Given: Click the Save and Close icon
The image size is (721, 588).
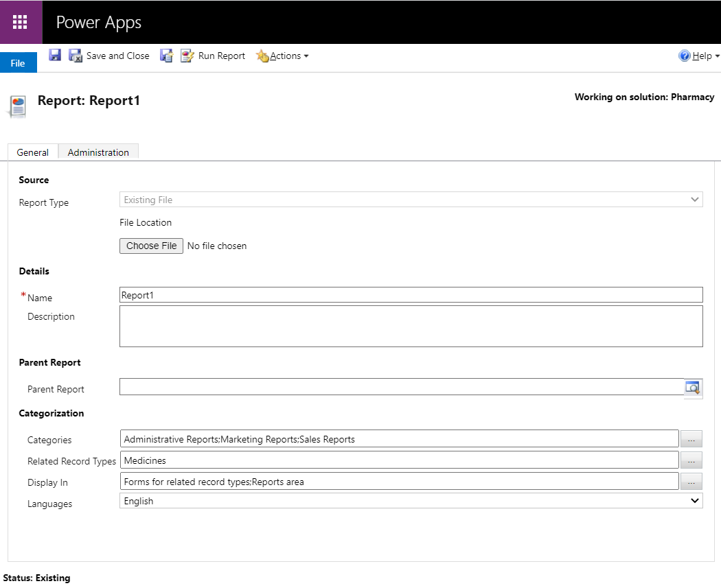Looking at the screenshot, I should (x=75, y=56).
